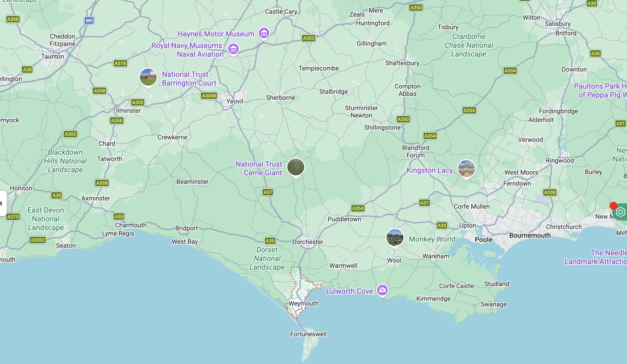
Task: Click the Honiton town label
Action: point(21,188)
